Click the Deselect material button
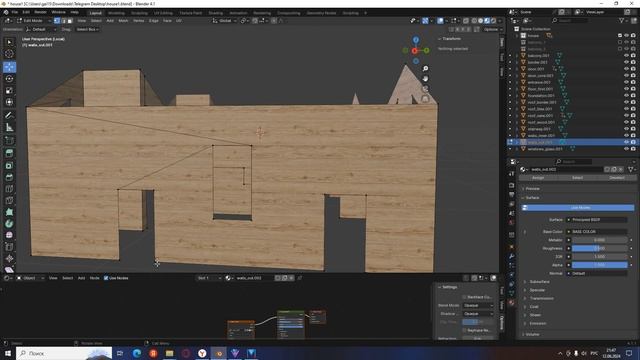640x360 pixels. point(617,178)
